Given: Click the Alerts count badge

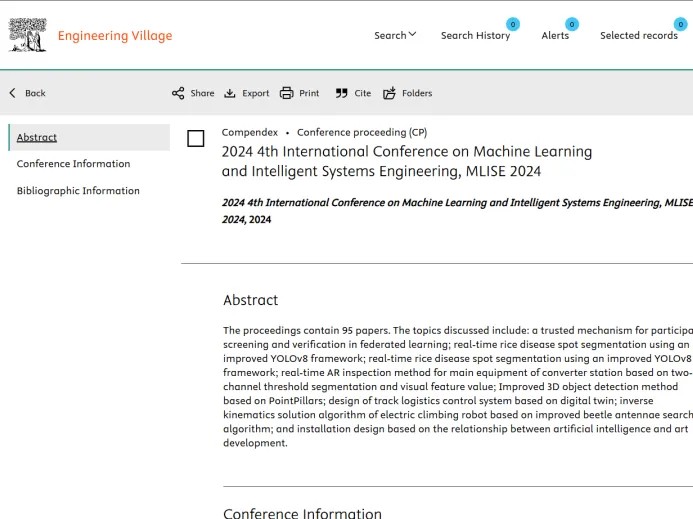Looking at the screenshot, I should [x=572, y=24].
